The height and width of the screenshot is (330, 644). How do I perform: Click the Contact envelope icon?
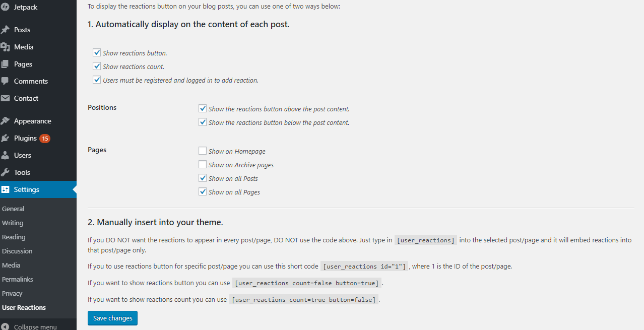[x=6, y=98]
